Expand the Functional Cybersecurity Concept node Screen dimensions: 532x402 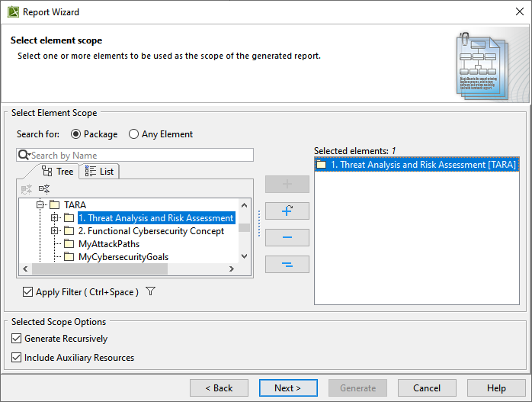tap(55, 231)
